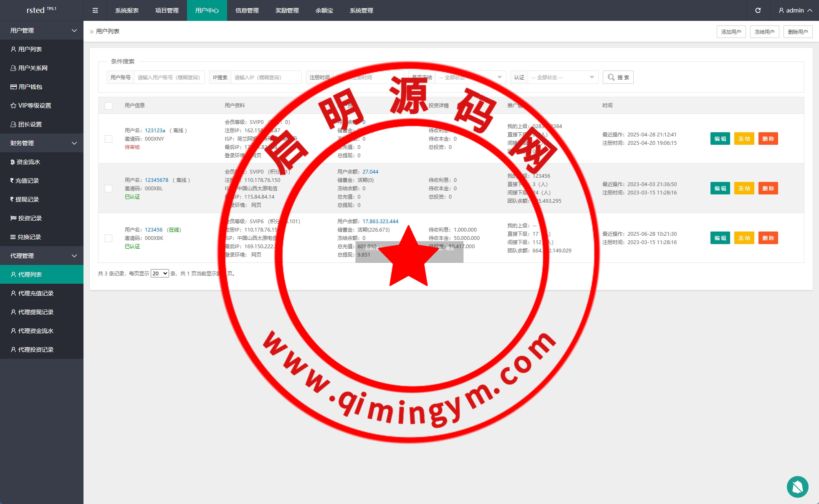Click the 用户账号 search input field
819x504 pixels.
(x=169, y=77)
